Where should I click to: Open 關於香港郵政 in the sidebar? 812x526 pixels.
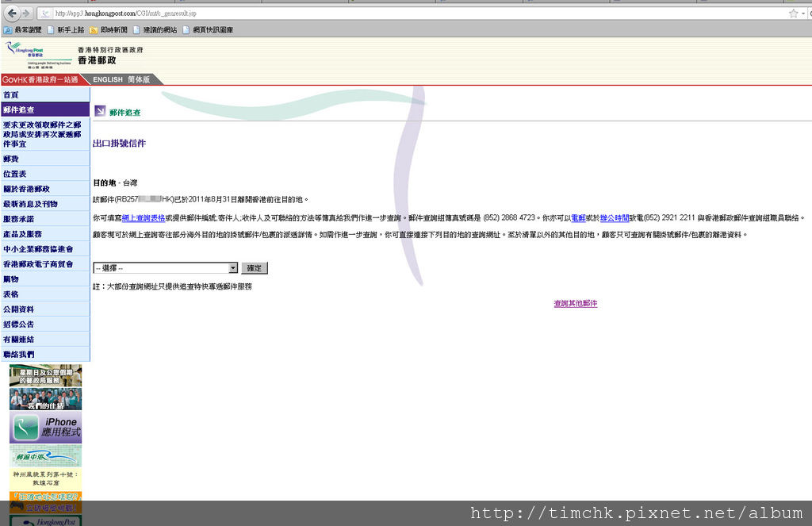[45, 189]
